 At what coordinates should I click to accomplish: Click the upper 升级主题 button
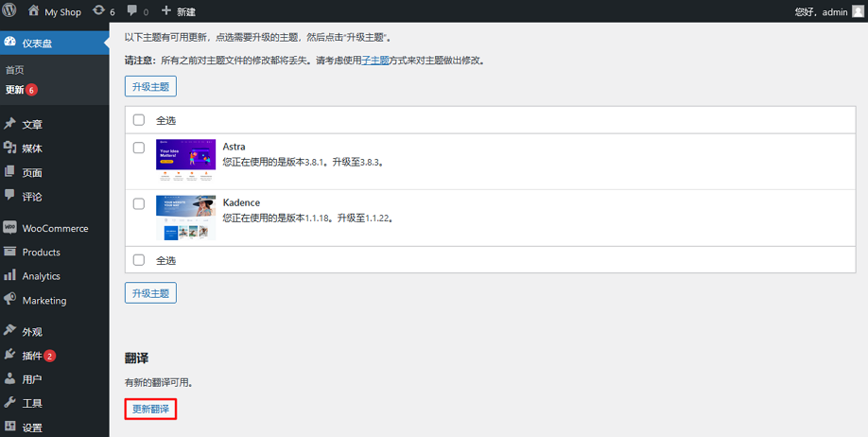tap(150, 86)
